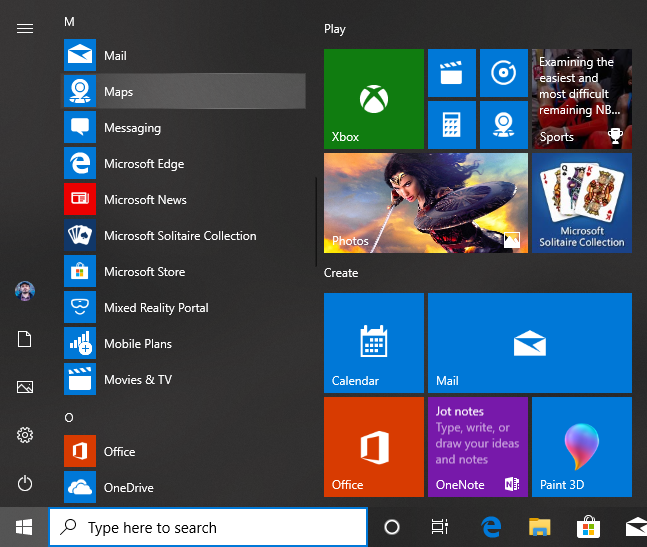Image resolution: width=647 pixels, height=547 pixels.
Task: Open the Calculator small tile
Action: (452, 125)
